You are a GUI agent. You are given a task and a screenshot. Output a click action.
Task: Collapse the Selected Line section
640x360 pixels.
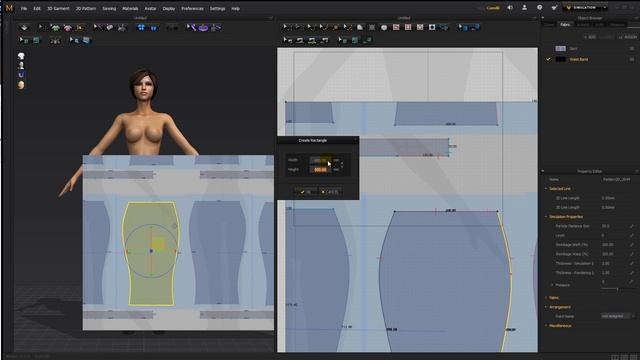pos(546,189)
